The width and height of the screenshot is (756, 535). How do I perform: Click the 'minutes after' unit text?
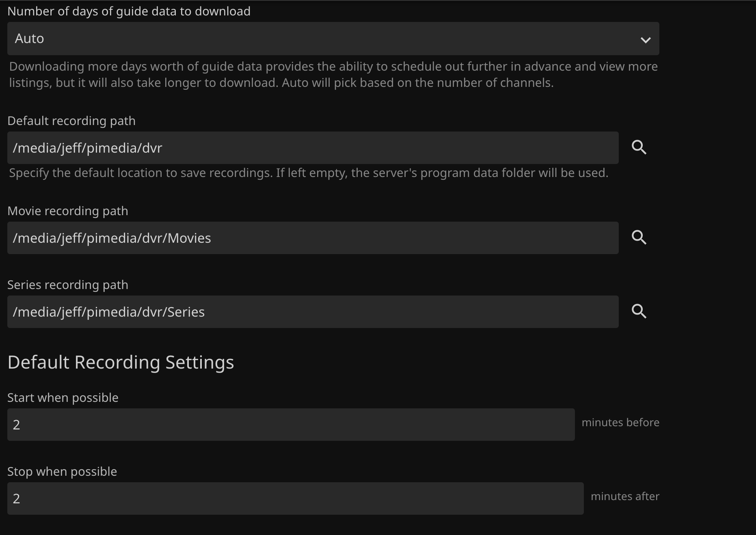coord(625,496)
